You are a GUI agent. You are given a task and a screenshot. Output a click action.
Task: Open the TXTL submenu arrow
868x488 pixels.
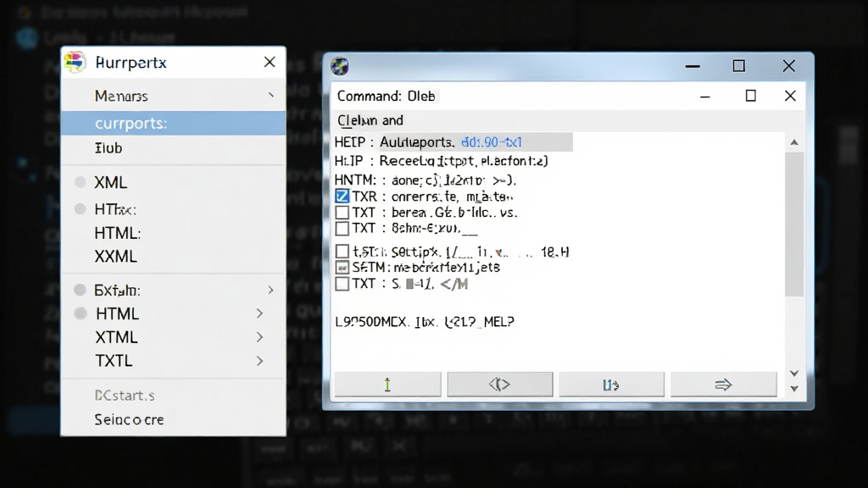tap(259, 361)
